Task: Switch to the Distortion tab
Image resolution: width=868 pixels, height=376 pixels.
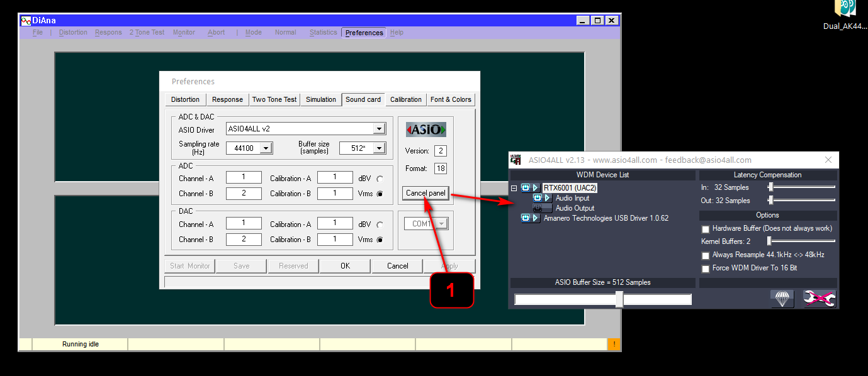Action: click(x=185, y=99)
